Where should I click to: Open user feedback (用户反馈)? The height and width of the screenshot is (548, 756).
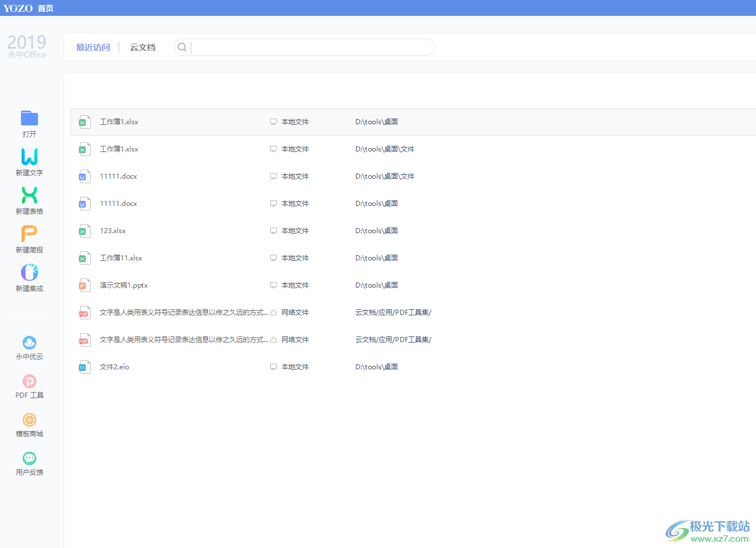click(30, 463)
